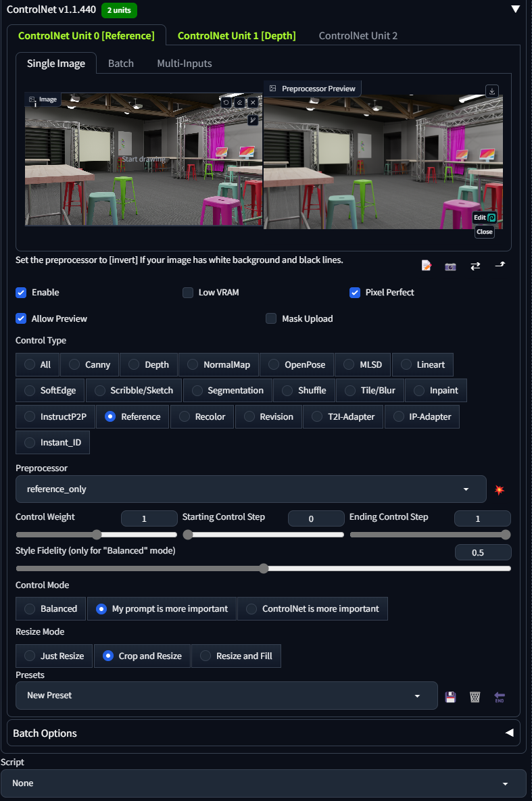
Task: Open the Presets dropdown
Action: pyautogui.click(x=226, y=696)
